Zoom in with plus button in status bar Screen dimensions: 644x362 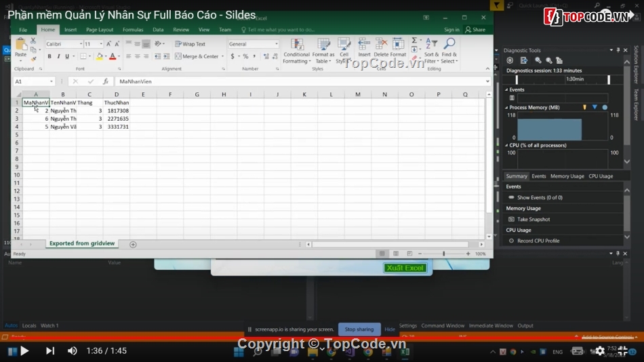[468, 254]
